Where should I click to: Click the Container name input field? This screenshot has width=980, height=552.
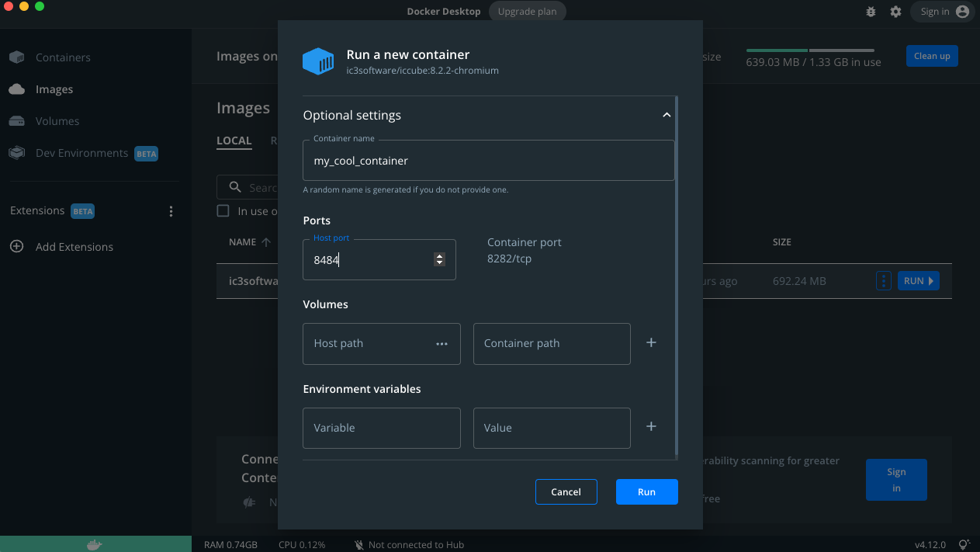488,161
